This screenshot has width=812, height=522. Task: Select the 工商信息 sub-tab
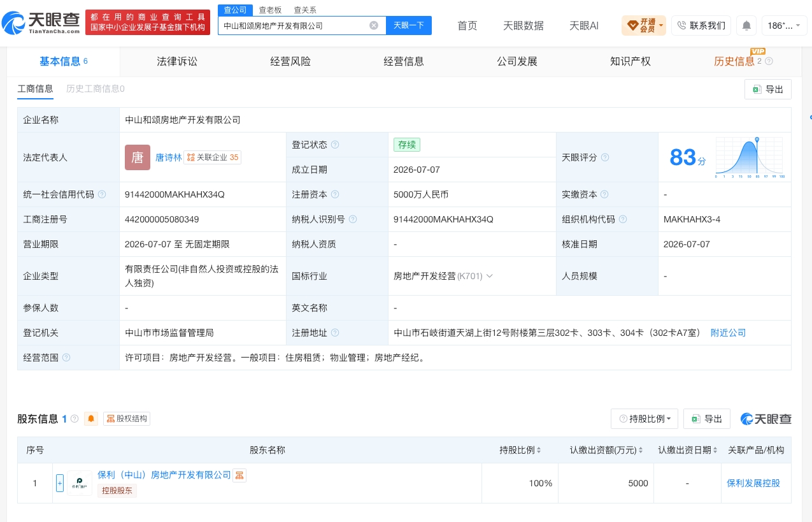[x=35, y=89]
